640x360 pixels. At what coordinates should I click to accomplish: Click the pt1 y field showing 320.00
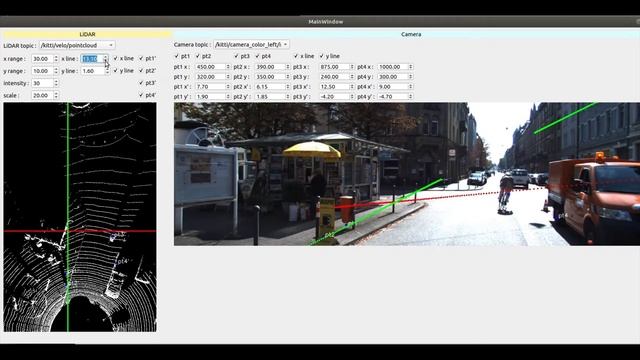[210, 77]
